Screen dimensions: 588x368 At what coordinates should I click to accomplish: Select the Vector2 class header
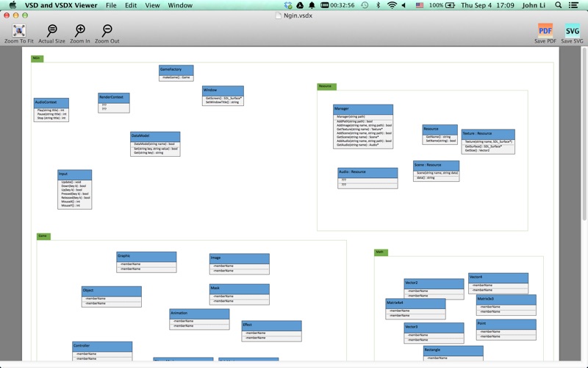(434, 283)
